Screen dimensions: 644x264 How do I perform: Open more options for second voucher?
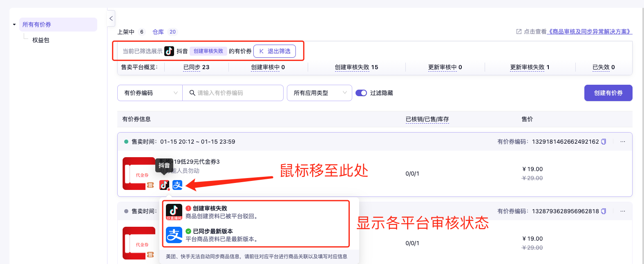click(x=623, y=211)
